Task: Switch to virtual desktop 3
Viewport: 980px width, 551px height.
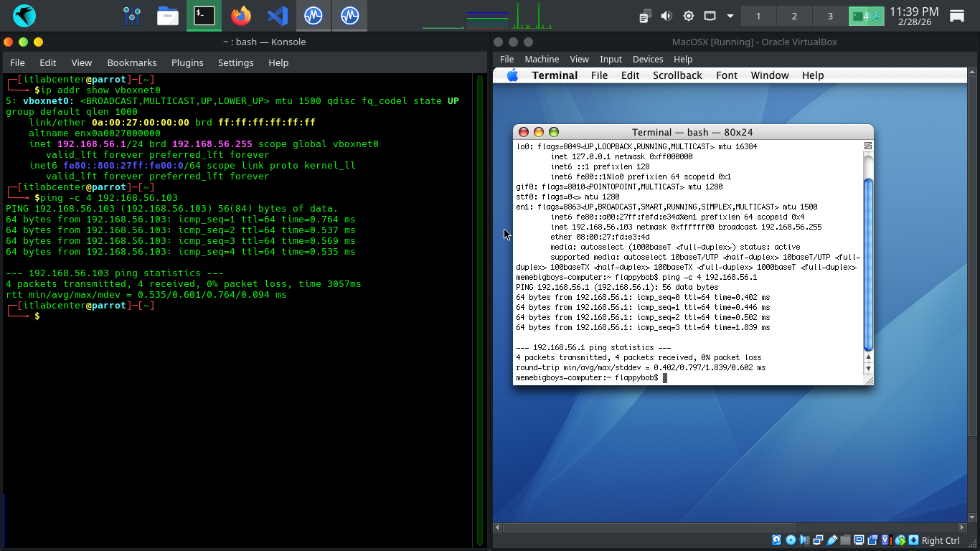Action: point(830,16)
